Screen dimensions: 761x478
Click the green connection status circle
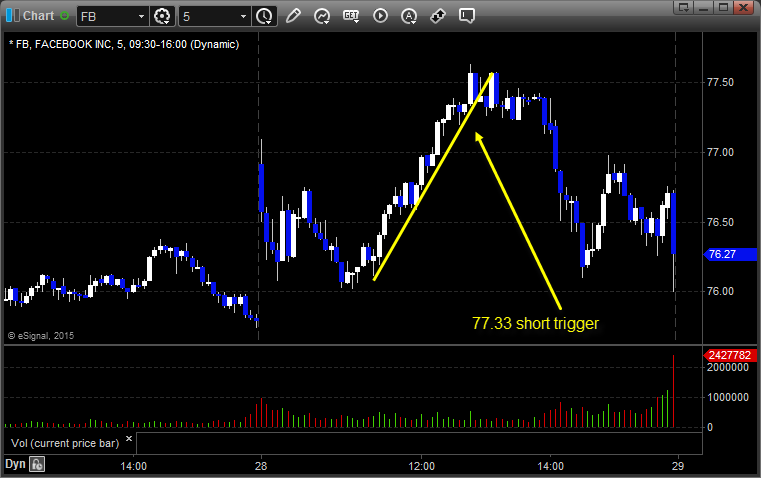pyautogui.click(x=64, y=16)
